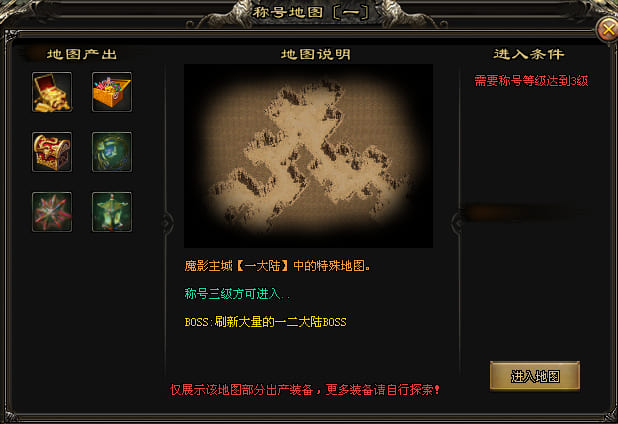Viewport: 618px width, 424px height.
Task: Select the red spiky star item icon
Action: click(x=52, y=212)
